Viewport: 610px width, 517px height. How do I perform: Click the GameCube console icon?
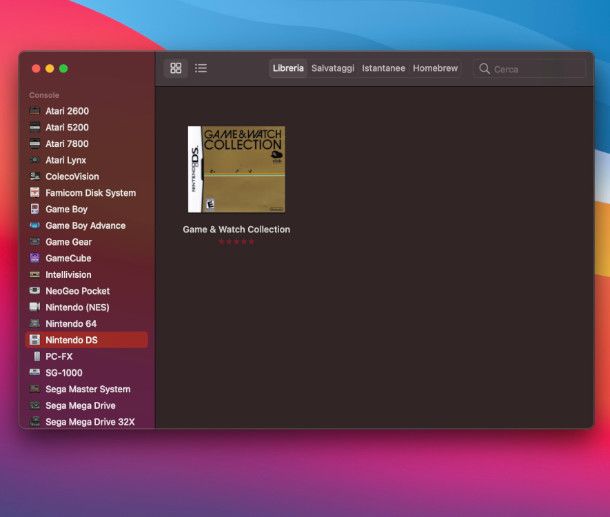click(x=35, y=258)
